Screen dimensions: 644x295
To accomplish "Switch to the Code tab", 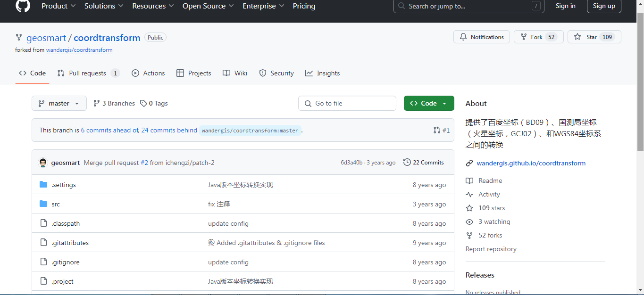I will point(32,73).
